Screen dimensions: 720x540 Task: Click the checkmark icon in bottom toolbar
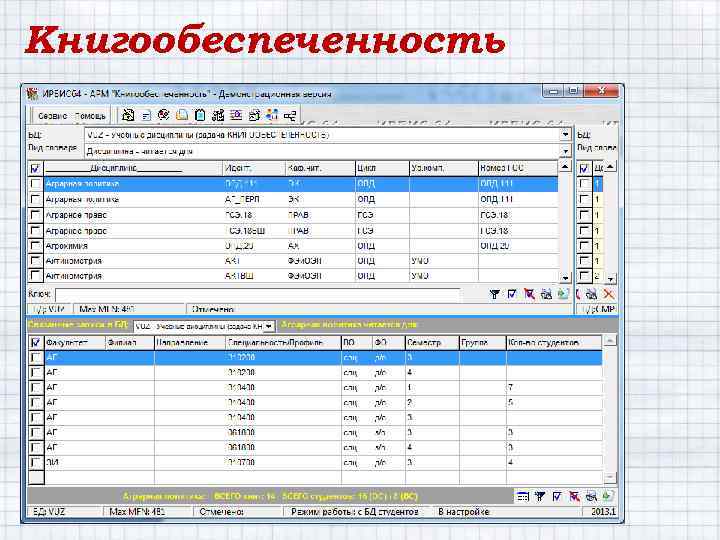pos(557,496)
